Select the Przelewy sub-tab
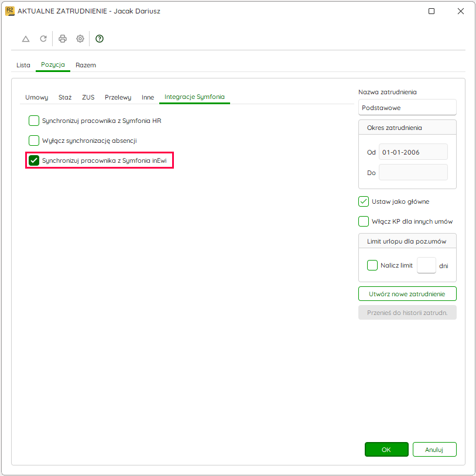This screenshot has height=476, width=476. tap(118, 97)
